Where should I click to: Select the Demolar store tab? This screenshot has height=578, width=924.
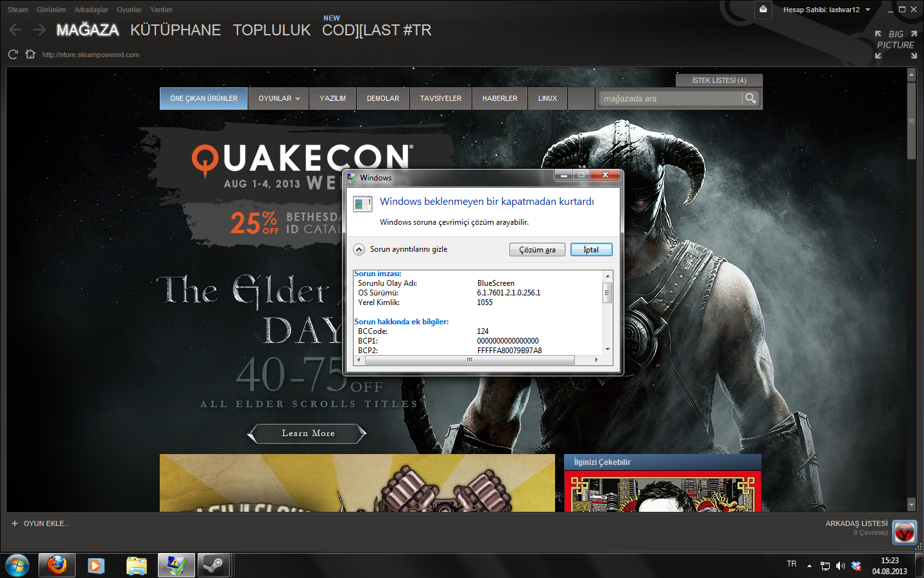pyautogui.click(x=383, y=98)
